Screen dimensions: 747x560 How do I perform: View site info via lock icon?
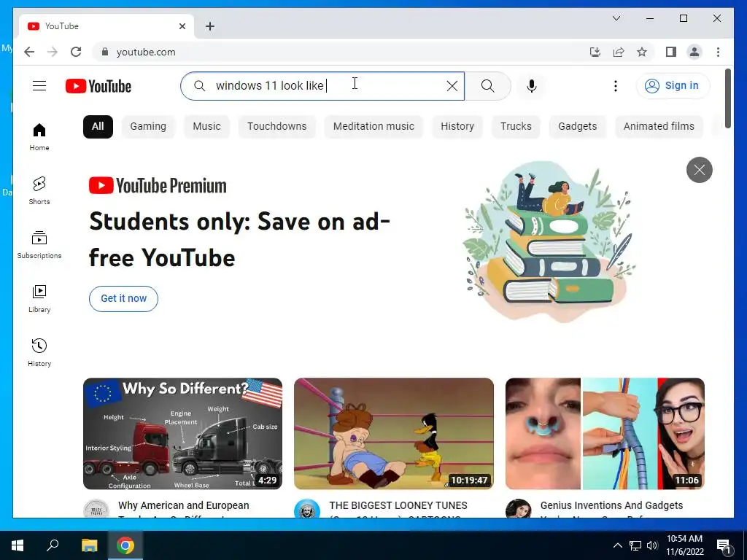pyautogui.click(x=105, y=52)
